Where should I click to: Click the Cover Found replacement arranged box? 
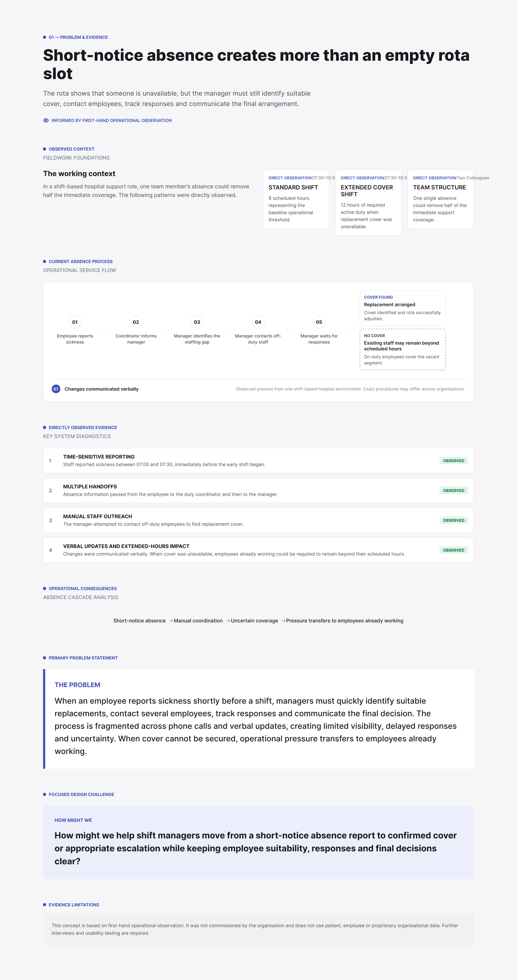[x=403, y=309]
